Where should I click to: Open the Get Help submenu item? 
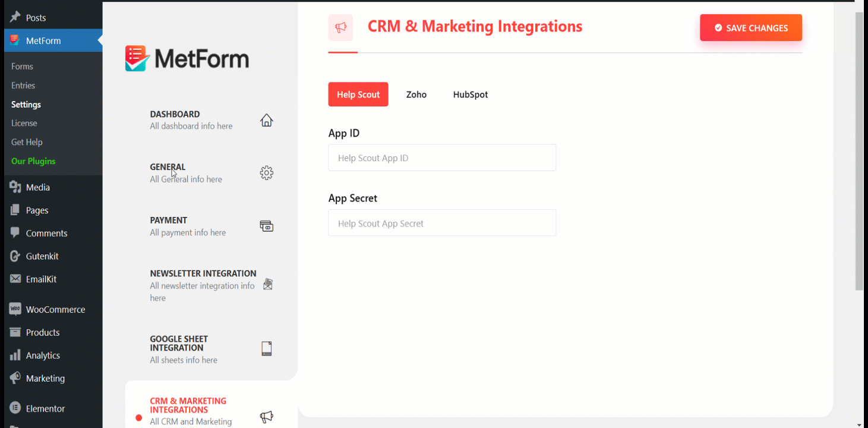point(27,142)
